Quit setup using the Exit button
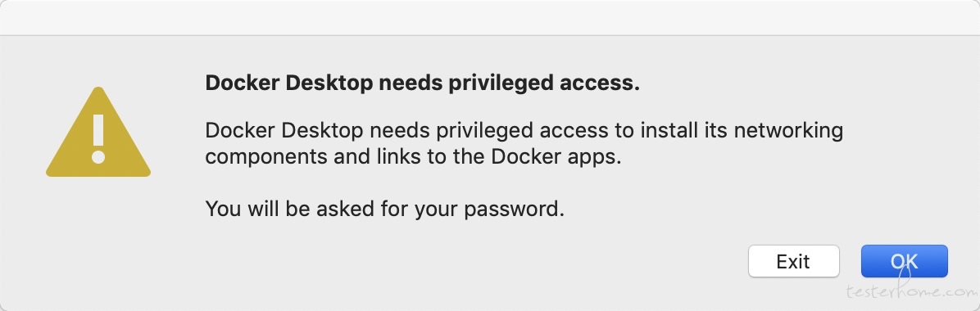 pyautogui.click(x=794, y=261)
